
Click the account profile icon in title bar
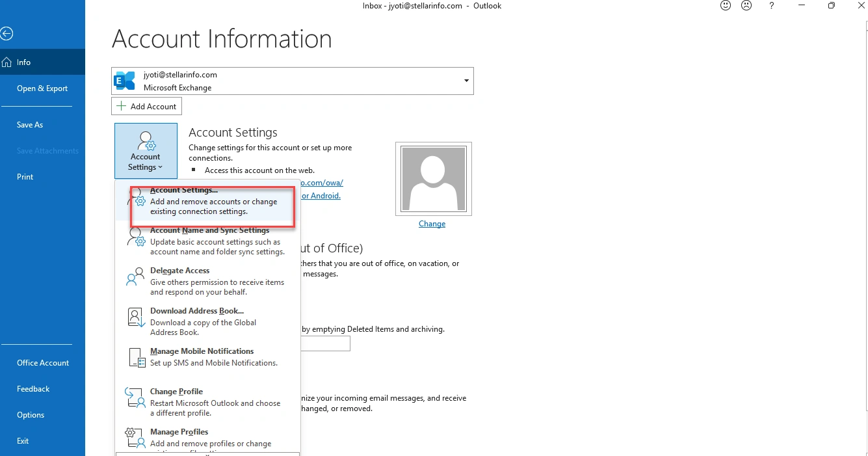tap(746, 6)
